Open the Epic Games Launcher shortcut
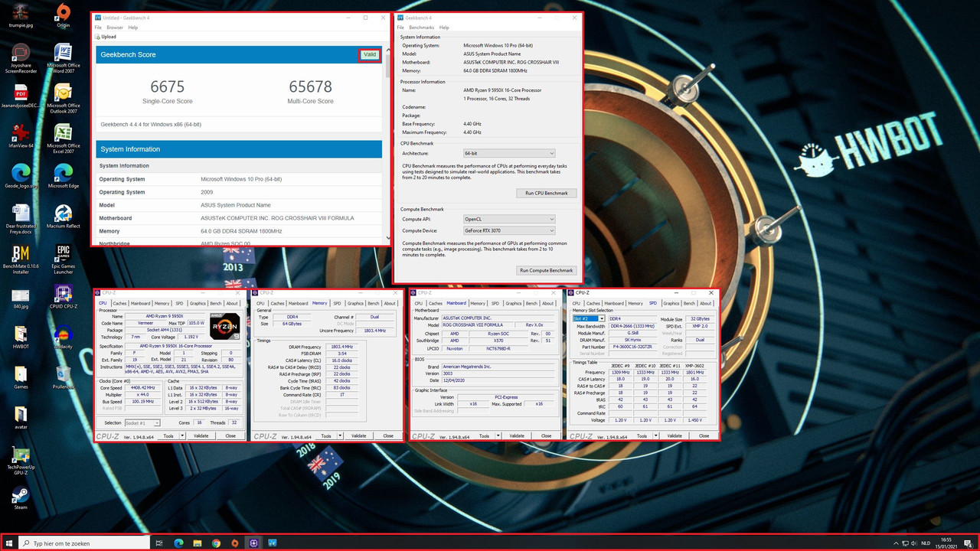The image size is (980, 551). point(64,259)
